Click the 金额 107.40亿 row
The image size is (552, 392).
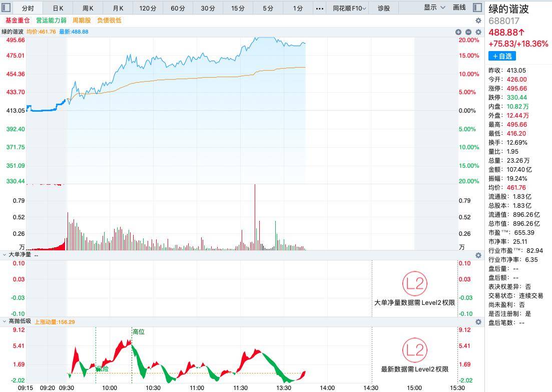tap(510, 170)
